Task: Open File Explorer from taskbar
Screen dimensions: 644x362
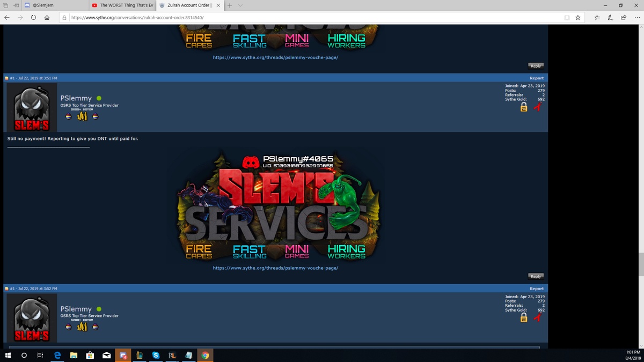Action: coord(74,355)
